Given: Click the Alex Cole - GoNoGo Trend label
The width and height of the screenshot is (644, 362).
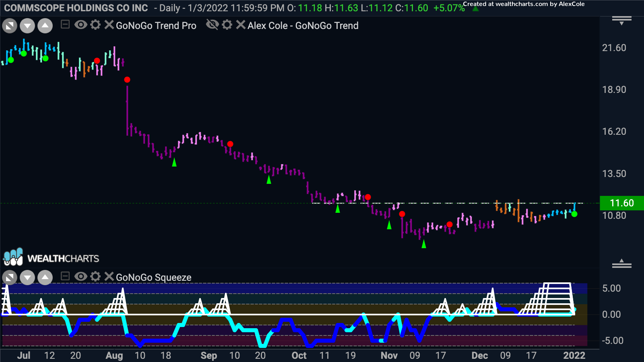Looking at the screenshot, I should (x=303, y=26).
